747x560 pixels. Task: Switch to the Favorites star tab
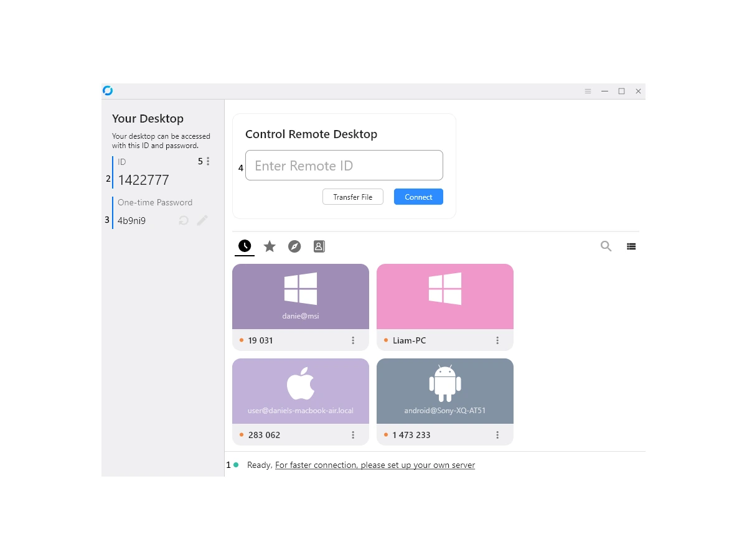click(x=270, y=246)
